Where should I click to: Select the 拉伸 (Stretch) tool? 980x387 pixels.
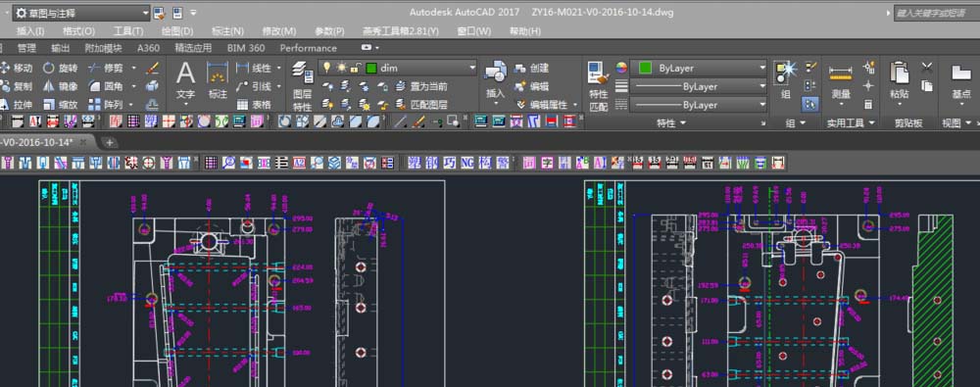(x=17, y=105)
